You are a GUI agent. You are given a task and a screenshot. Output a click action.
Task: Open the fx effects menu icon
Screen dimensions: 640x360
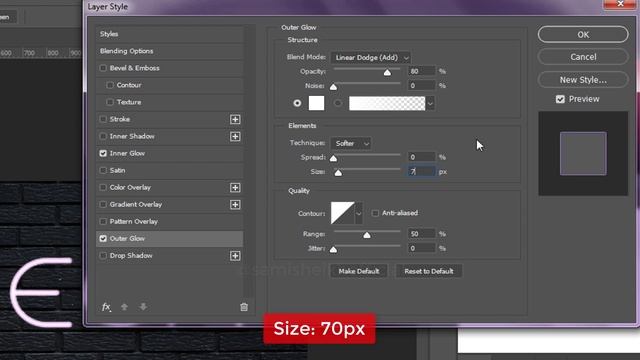pyautogui.click(x=106, y=307)
